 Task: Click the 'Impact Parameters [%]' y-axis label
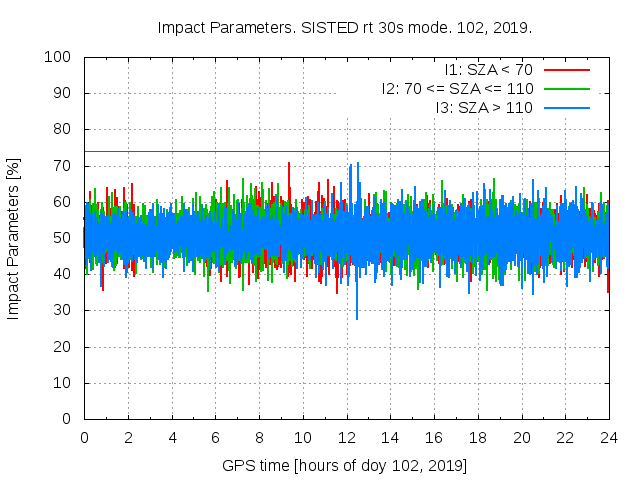point(14,238)
